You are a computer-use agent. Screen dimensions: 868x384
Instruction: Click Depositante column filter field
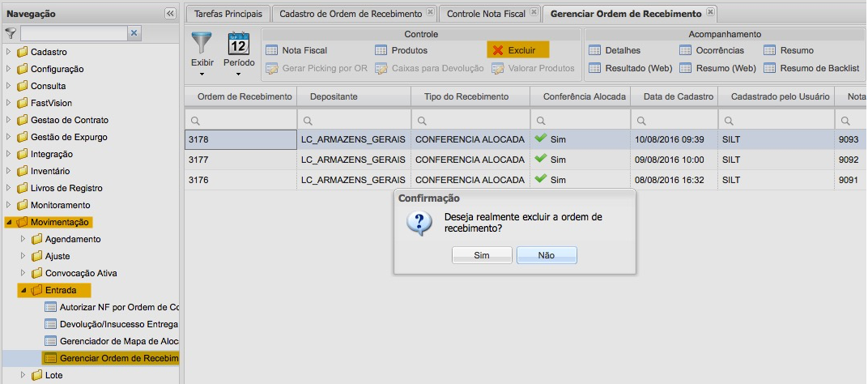[x=355, y=120]
